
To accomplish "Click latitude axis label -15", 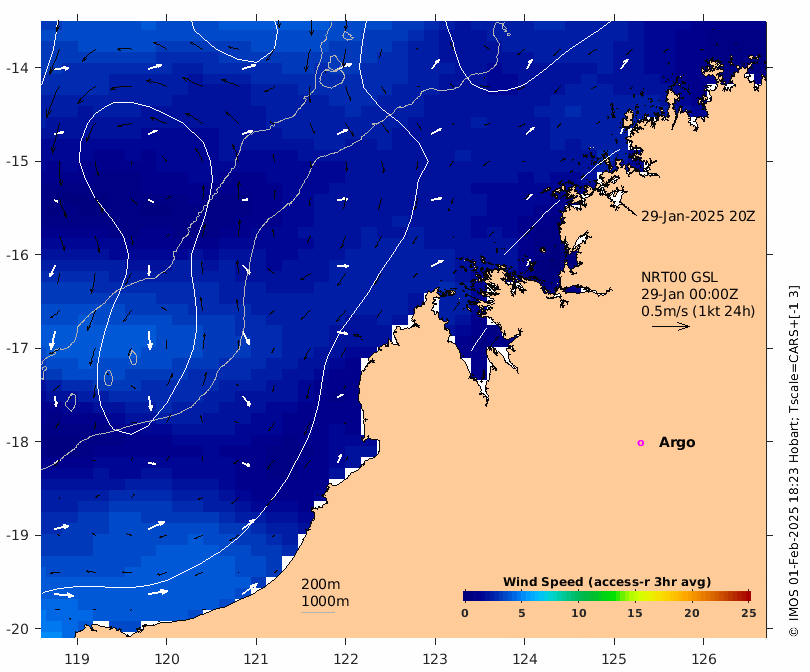I will pyautogui.click(x=17, y=161).
